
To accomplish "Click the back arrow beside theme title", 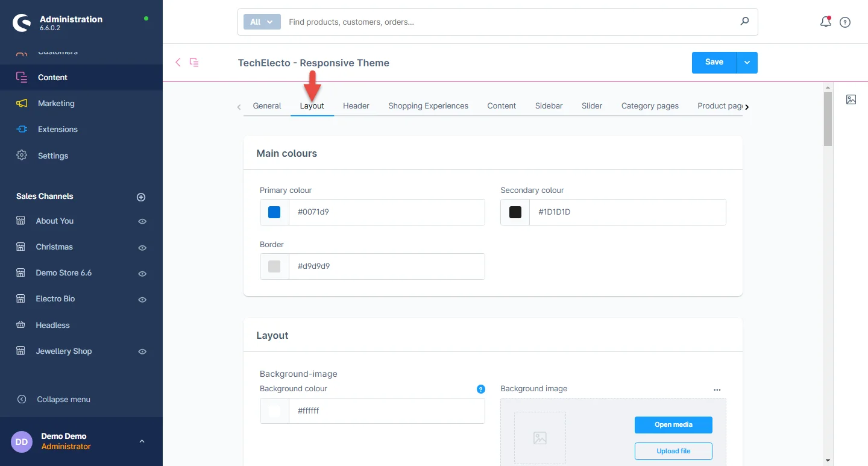I will click(x=178, y=62).
